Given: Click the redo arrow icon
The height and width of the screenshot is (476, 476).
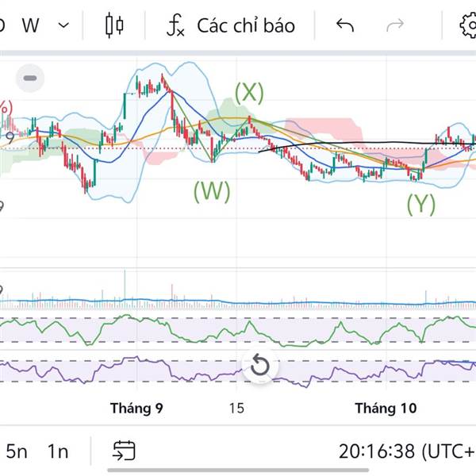Looking at the screenshot, I should coord(394,25).
